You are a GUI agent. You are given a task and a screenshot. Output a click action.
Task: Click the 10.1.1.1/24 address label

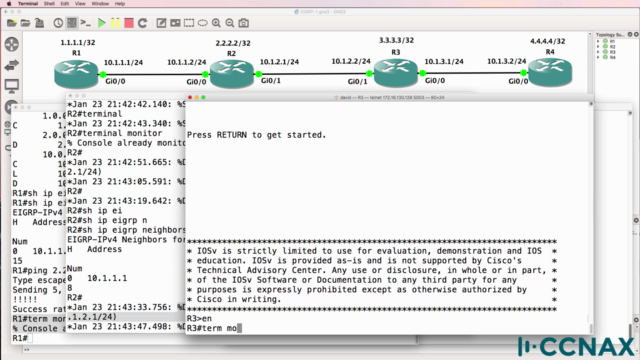(x=123, y=62)
